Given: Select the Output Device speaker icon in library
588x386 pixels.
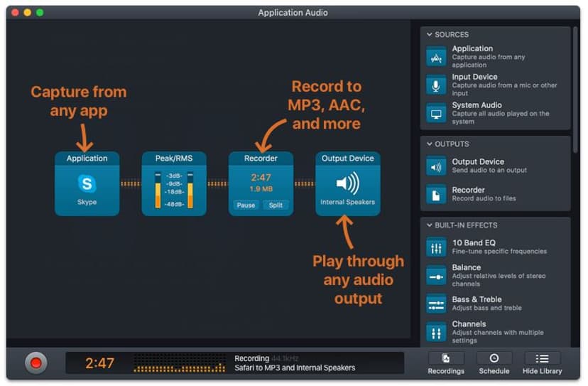Looking at the screenshot, I should click(x=436, y=166).
